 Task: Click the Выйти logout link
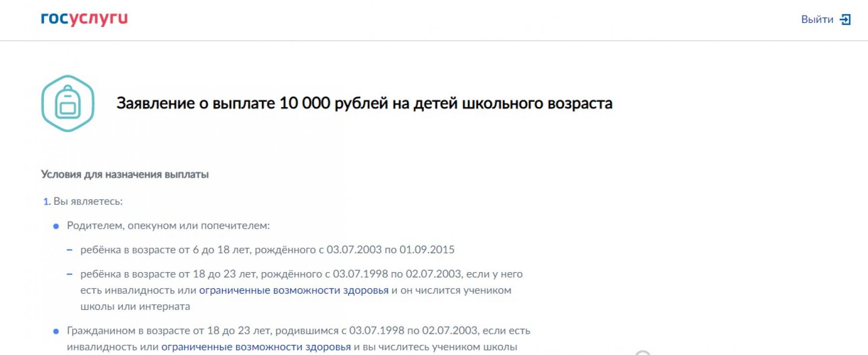coord(817,19)
